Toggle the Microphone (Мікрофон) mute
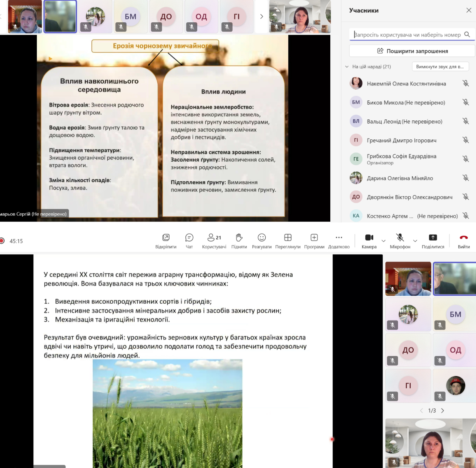The image size is (476, 468). (x=400, y=238)
